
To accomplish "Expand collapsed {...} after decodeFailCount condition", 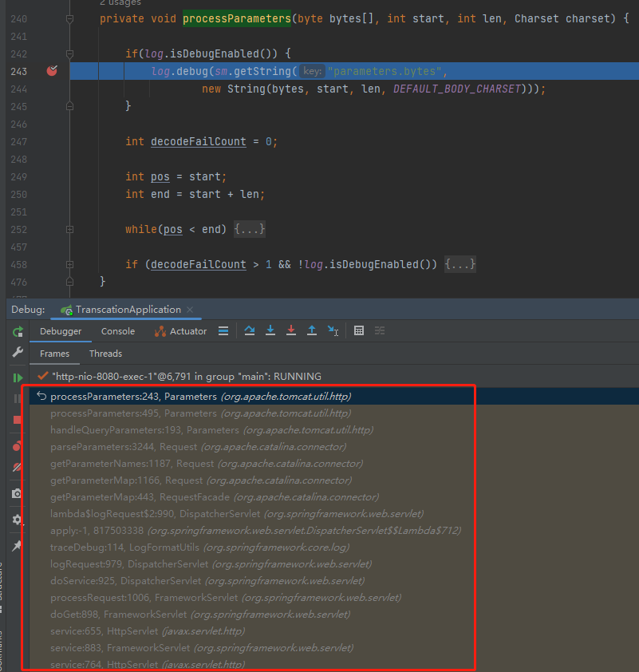I will coord(460,264).
